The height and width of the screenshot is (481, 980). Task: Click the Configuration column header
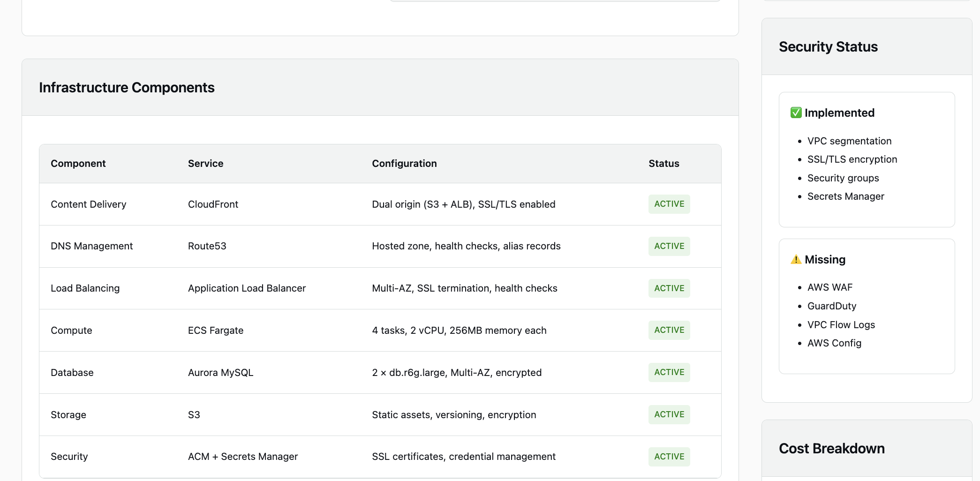404,164
